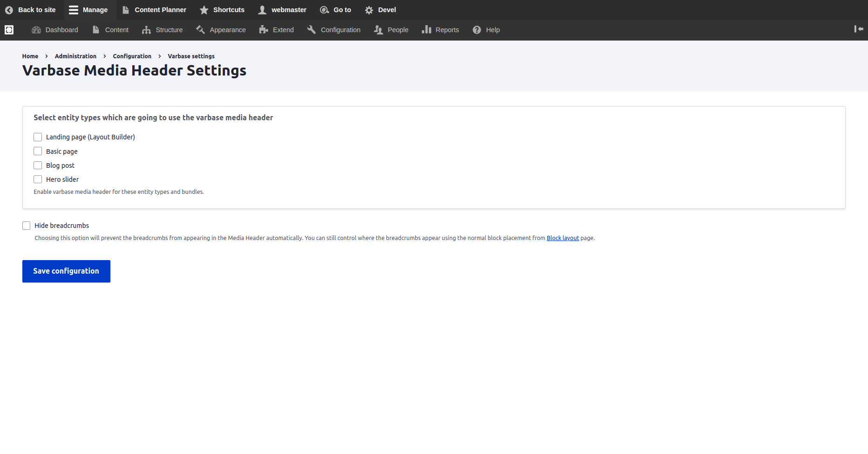Follow the Block layout link
The image size is (868, 454).
click(x=563, y=238)
